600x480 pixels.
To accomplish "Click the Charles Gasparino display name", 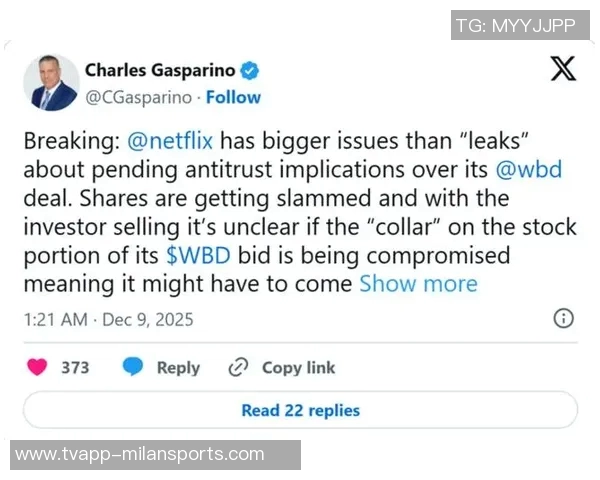I will 159,70.
